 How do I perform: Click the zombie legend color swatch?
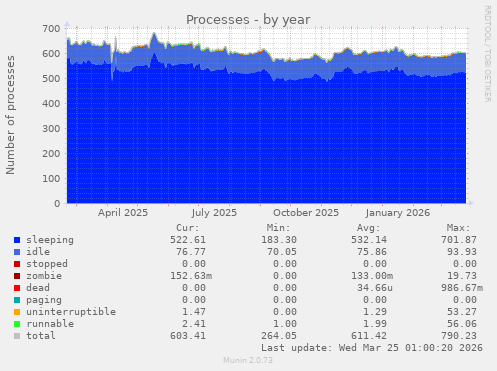(x=17, y=276)
